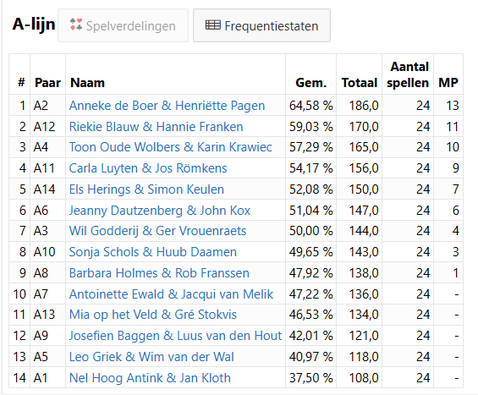View Els Herings & Simon Keulen details
Image resolution: width=478 pixels, height=395 pixels.
click(146, 189)
